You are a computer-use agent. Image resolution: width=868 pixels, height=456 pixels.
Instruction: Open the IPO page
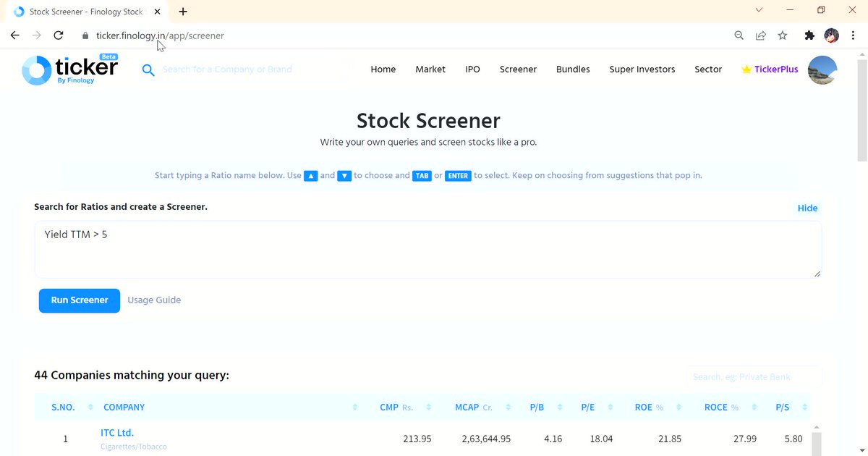tap(472, 69)
